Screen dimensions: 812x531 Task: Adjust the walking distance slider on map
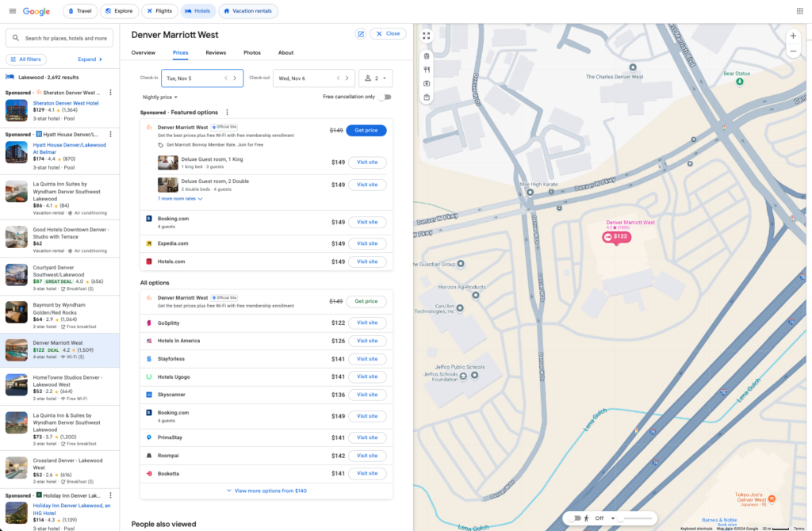(x=637, y=518)
